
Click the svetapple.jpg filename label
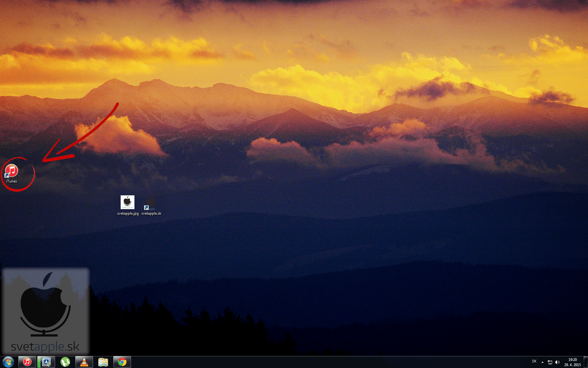pos(128,213)
